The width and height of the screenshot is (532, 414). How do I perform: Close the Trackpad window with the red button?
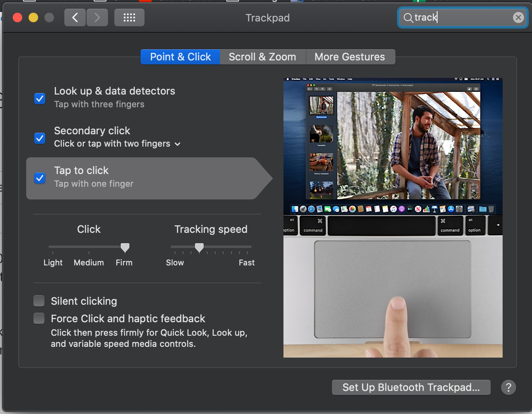click(x=17, y=17)
